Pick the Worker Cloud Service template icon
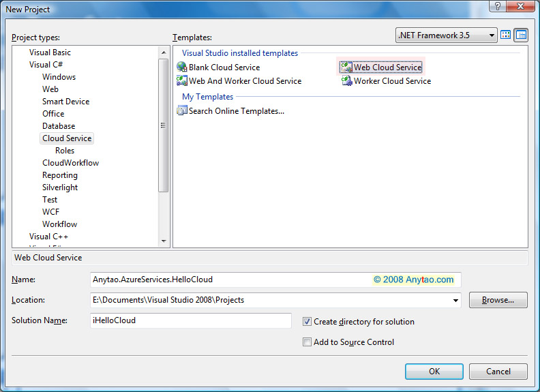The image size is (540, 392). tap(346, 80)
